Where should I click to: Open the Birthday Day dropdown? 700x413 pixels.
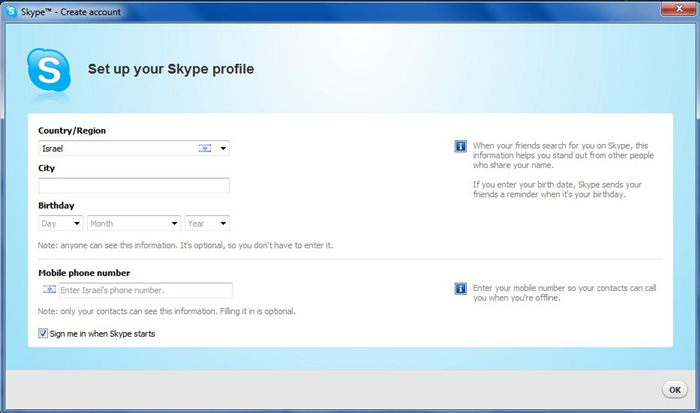[x=61, y=223]
